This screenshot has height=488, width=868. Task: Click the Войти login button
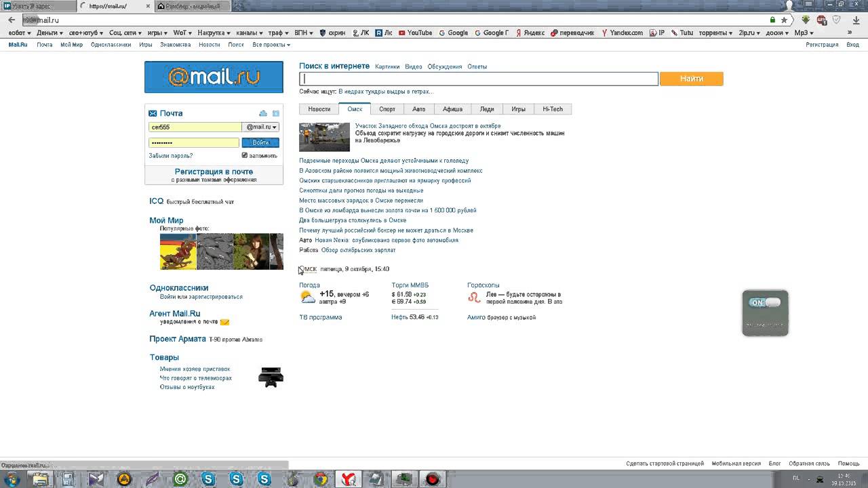click(x=260, y=142)
